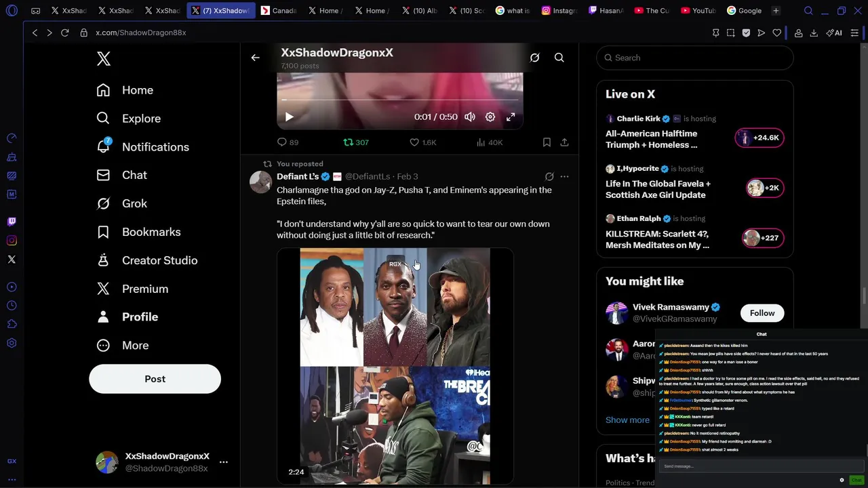Open Grok from the profile header icon
This screenshot has width=868, height=488.
[534, 58]
